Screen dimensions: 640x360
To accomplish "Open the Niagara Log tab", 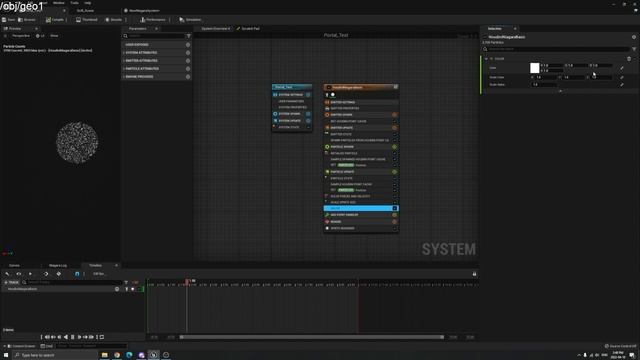I will click(58, 266).
